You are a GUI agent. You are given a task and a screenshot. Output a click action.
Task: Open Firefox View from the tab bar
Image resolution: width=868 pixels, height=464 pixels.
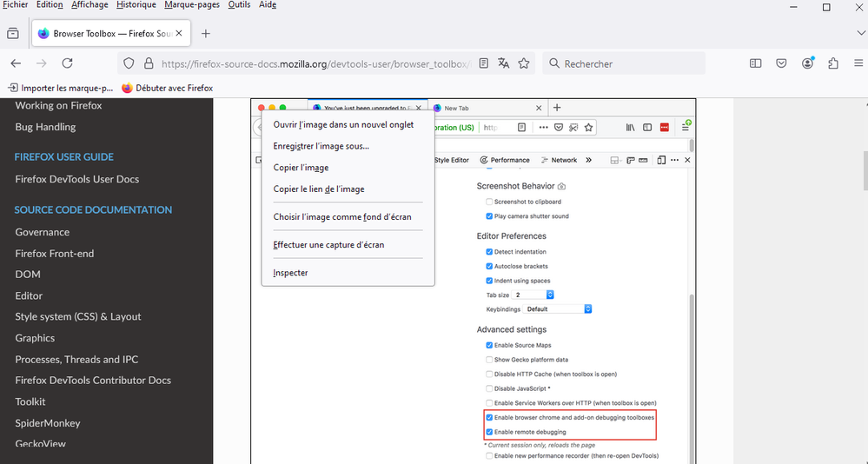[x=13, y=33]
